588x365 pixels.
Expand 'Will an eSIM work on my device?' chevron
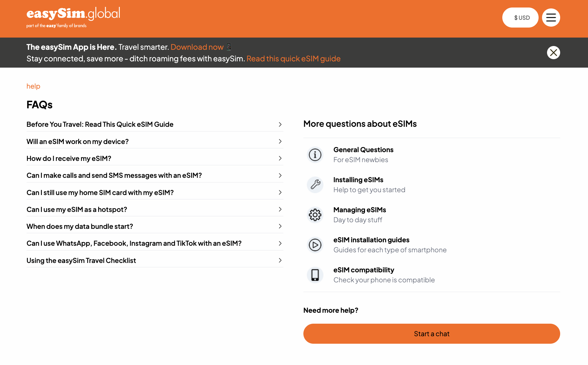pyautogui.click(x=280, y=141)
